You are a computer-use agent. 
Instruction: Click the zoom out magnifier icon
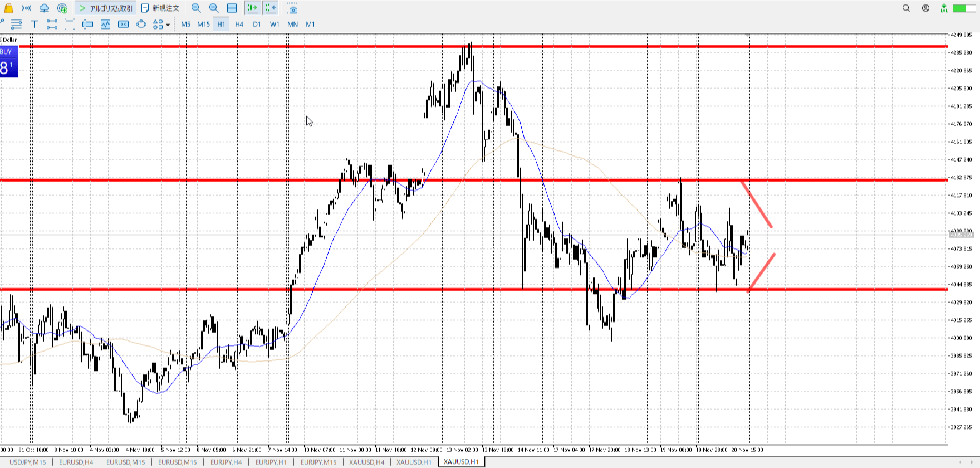coord(214,8)
